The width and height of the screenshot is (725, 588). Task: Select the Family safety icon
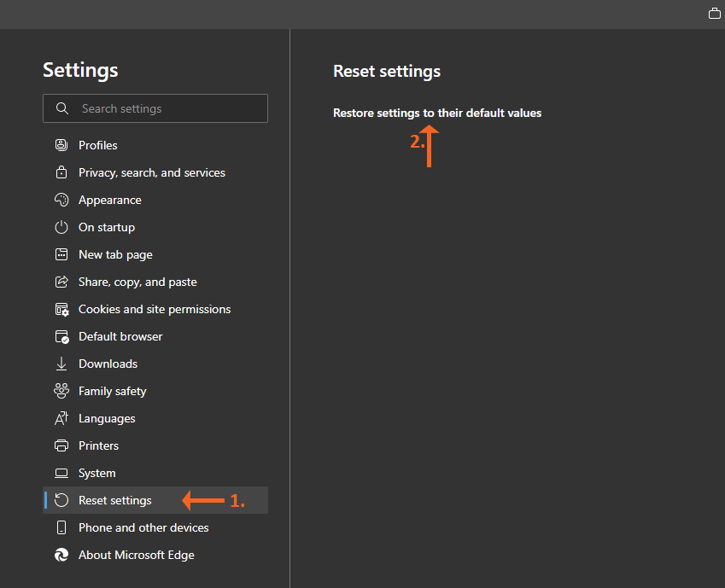[61, 391]
